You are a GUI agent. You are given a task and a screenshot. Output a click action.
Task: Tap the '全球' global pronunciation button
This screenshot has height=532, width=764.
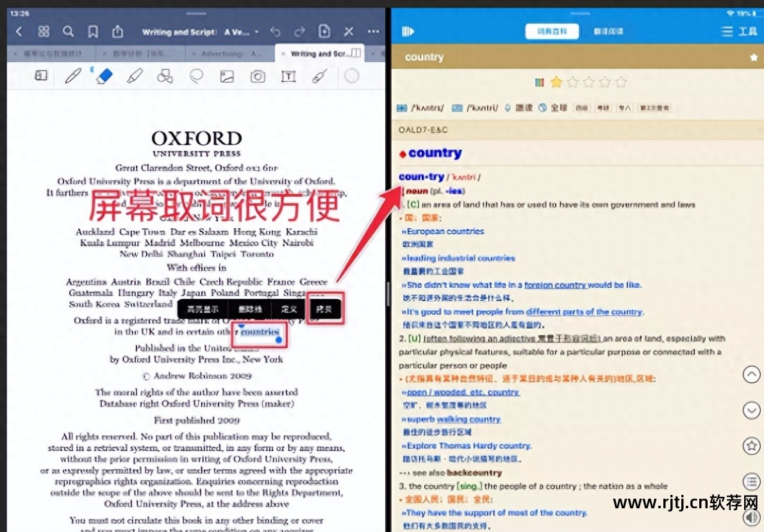(553, 108)
